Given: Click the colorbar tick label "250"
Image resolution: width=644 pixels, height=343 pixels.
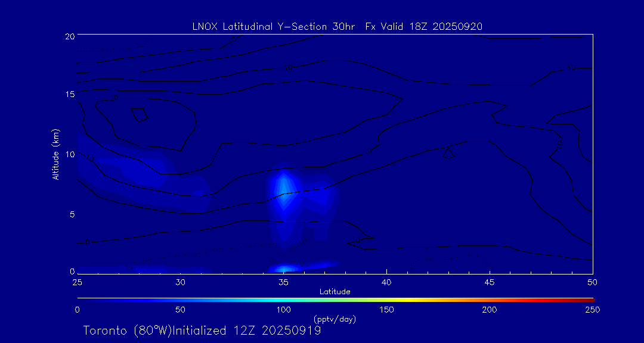Looking at the screenshot, I should [x=593, y=310].
